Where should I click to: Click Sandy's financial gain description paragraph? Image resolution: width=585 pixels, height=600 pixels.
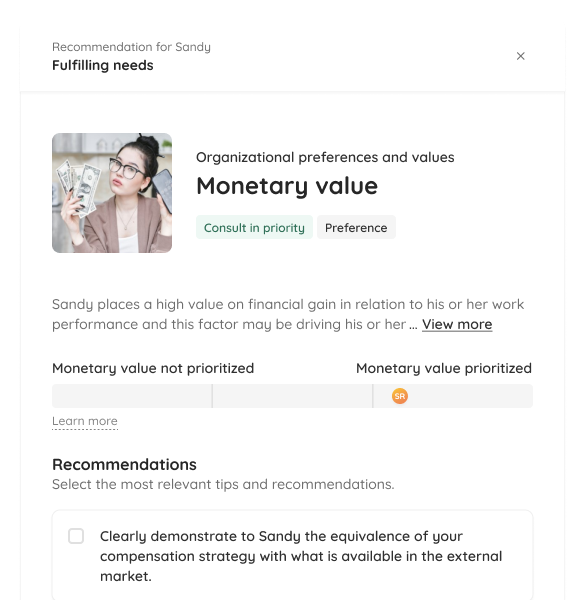(288, 314)
